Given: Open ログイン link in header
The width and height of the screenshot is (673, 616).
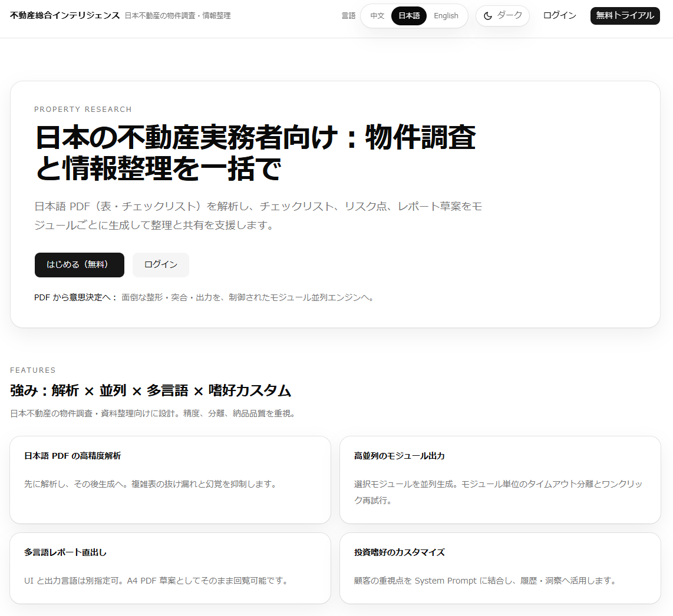Looking at the screenshot, I should click(559, 15).
